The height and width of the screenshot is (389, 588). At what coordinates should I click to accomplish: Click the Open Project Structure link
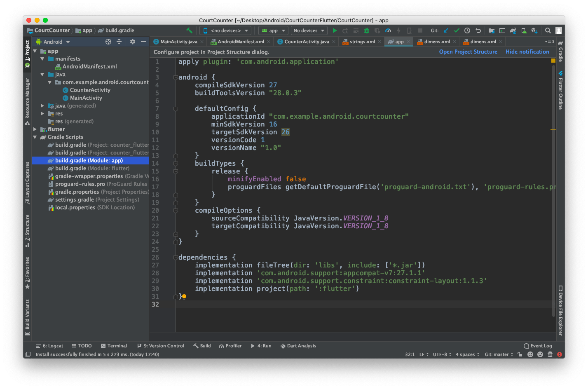pos(468,52)
